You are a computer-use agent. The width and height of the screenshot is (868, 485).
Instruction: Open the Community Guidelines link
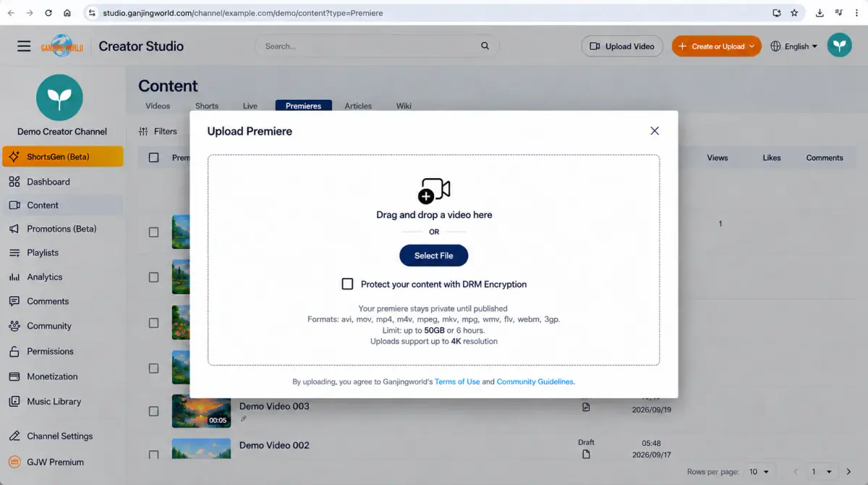pyautogui.click(x=535, y=381)
